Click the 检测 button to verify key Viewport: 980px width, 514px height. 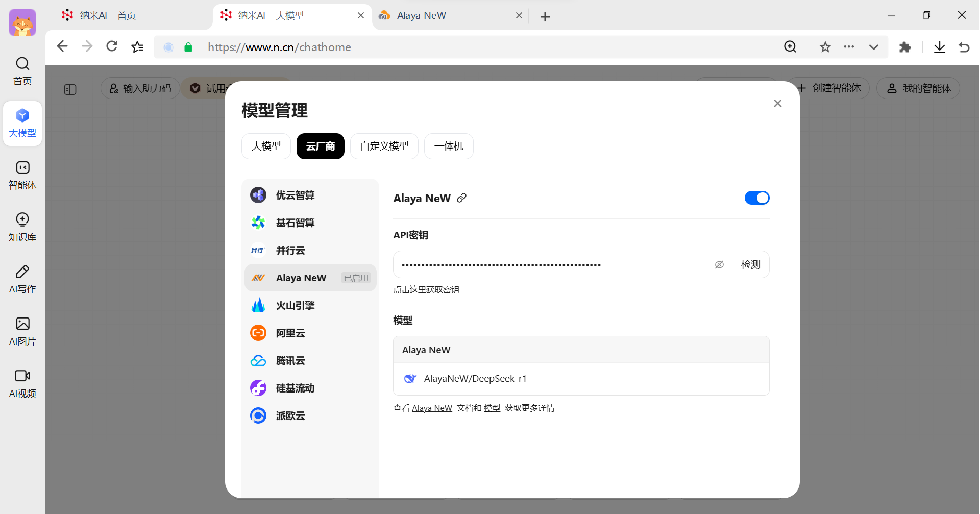point(750,264)
